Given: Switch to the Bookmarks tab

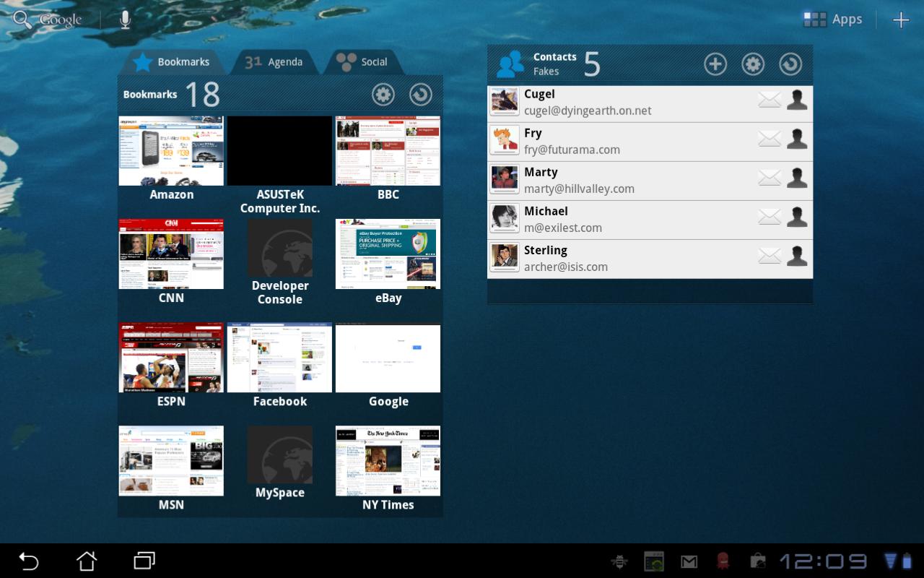Looking at the screenshot, I should (172, 62).
